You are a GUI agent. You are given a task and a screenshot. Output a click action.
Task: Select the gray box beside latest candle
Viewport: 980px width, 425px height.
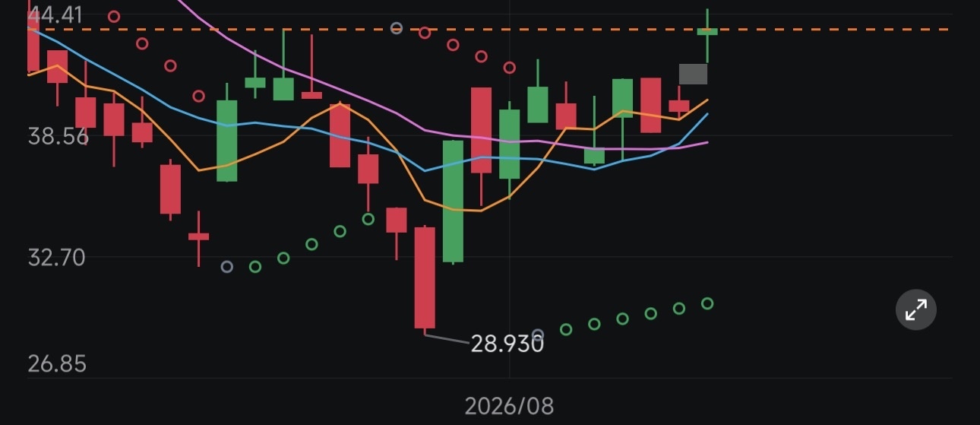pos(693,74)
